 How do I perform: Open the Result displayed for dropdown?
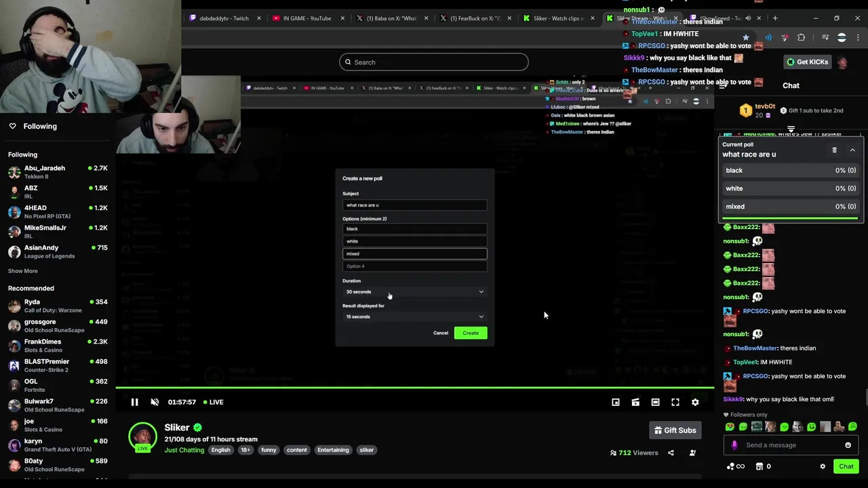click(x=414, y=317)
